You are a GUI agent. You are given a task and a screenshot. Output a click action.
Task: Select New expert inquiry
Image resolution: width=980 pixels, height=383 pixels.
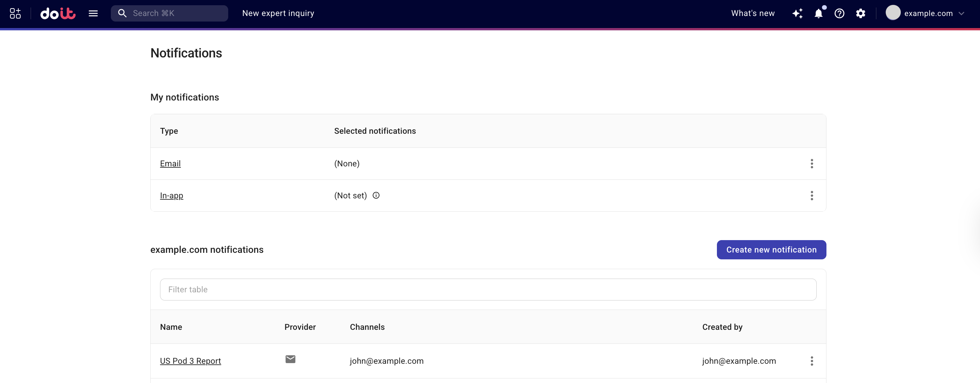pyautogui.click(x=278, y=13)
